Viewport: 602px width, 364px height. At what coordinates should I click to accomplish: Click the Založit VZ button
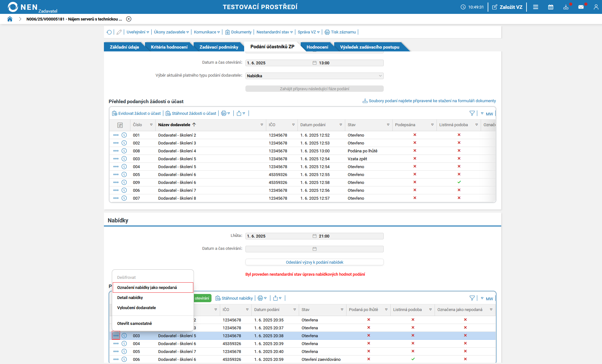tap(507, 7)
